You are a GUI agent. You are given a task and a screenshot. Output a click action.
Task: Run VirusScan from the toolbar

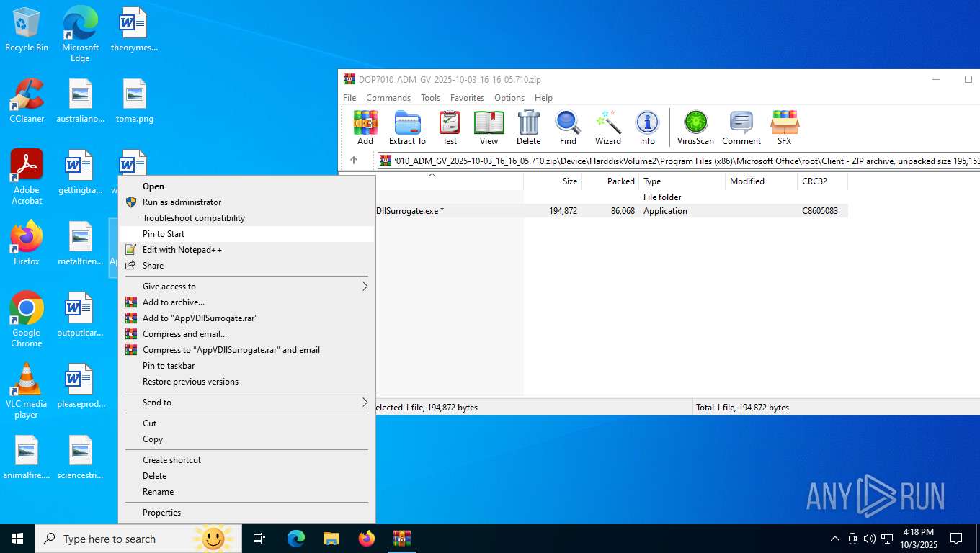(695, 128)
